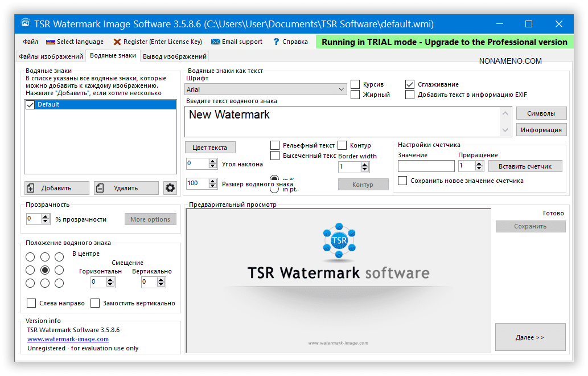Click Добавить to add a watermark
Screen dimensions: 588x376
coord(57,188)
